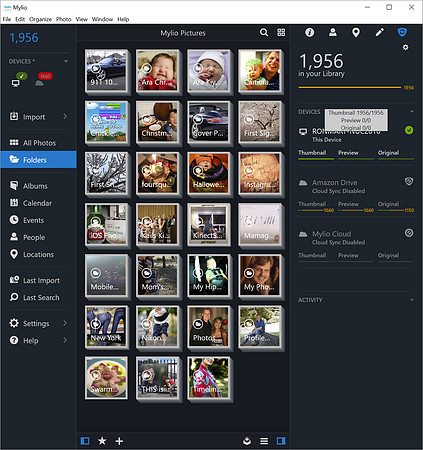
Task: Click the star rating icon in bottom bar
Action: [x=102, y=441]
